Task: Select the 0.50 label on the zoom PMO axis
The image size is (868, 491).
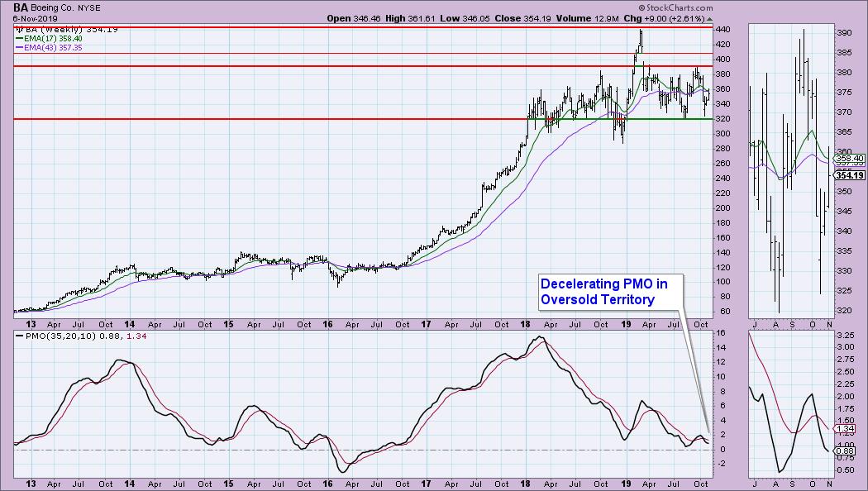Action: pos(846,470)
